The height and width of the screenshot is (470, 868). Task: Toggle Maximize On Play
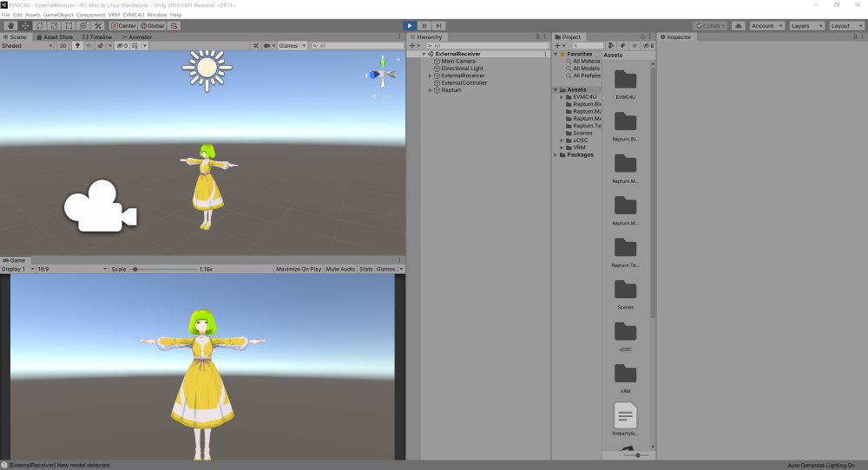(x=299, y=269)
